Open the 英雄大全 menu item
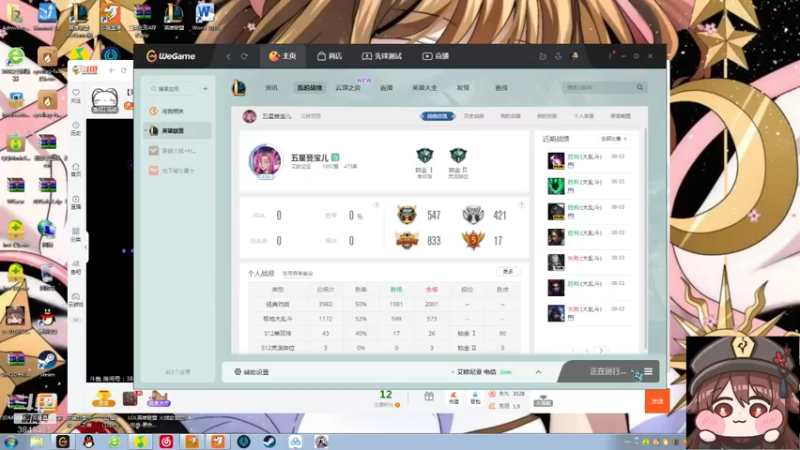 tap(424, 88)
